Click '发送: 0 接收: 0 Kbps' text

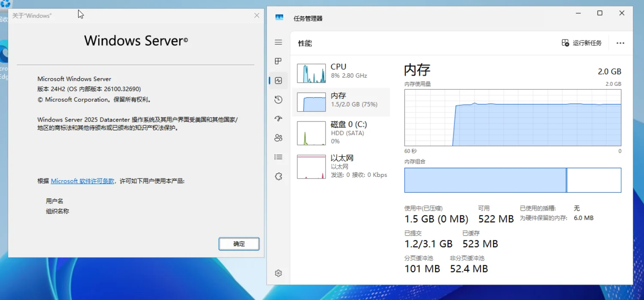point(359,175)
